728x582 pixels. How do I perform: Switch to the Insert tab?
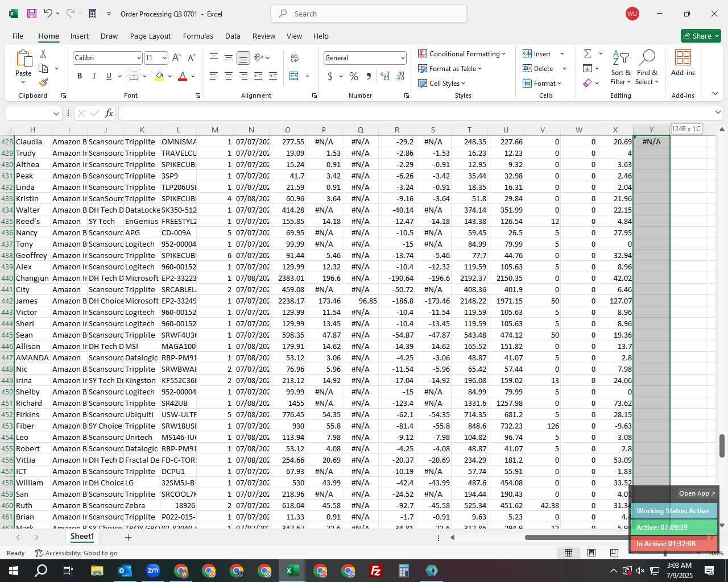pos(80,36)
